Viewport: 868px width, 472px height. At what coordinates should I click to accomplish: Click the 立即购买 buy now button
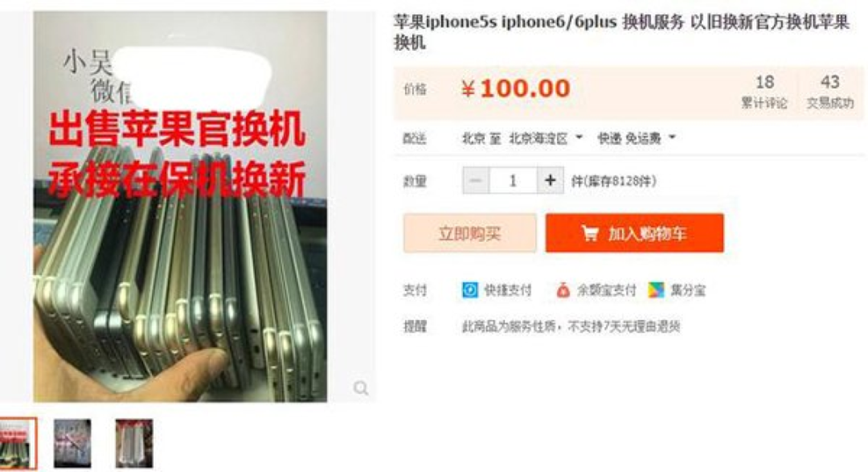[469, 233]
